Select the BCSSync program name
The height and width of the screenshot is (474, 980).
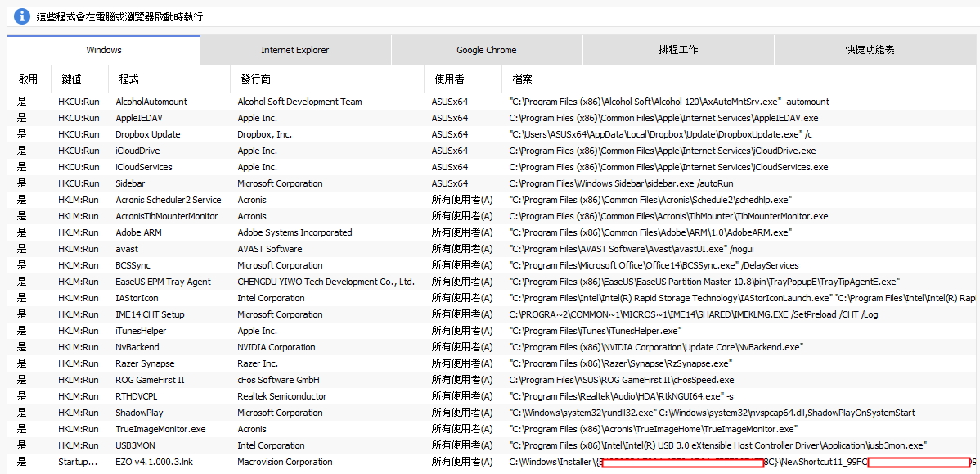coord(133,265)
